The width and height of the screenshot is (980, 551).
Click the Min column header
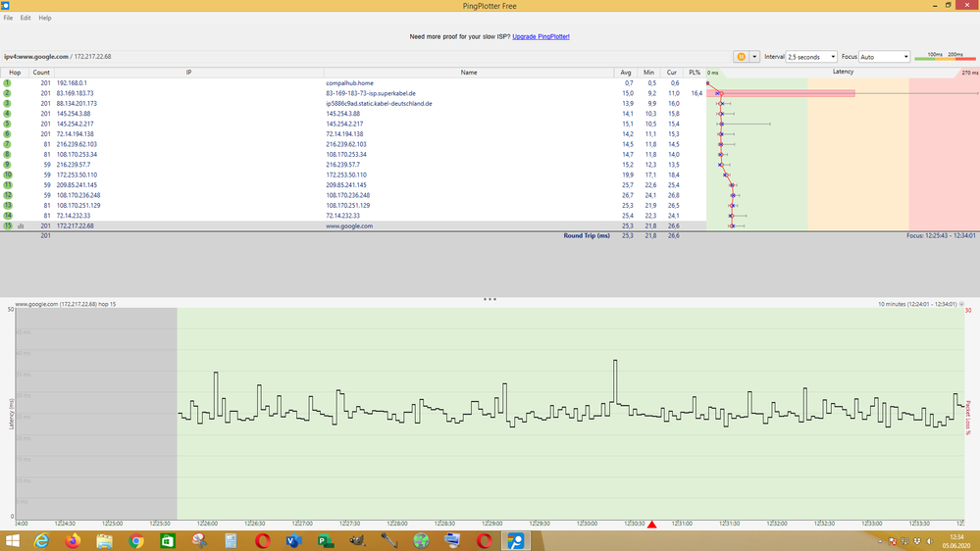point(648,73)
